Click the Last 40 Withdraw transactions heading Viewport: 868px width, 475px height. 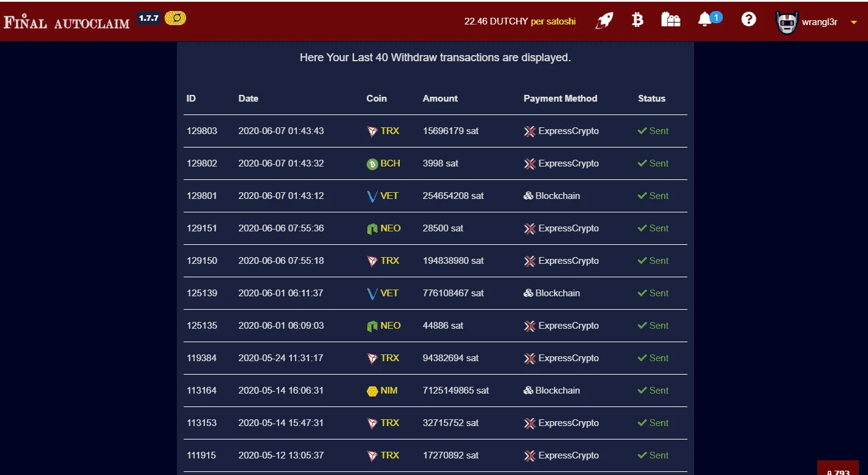point(435,58)
